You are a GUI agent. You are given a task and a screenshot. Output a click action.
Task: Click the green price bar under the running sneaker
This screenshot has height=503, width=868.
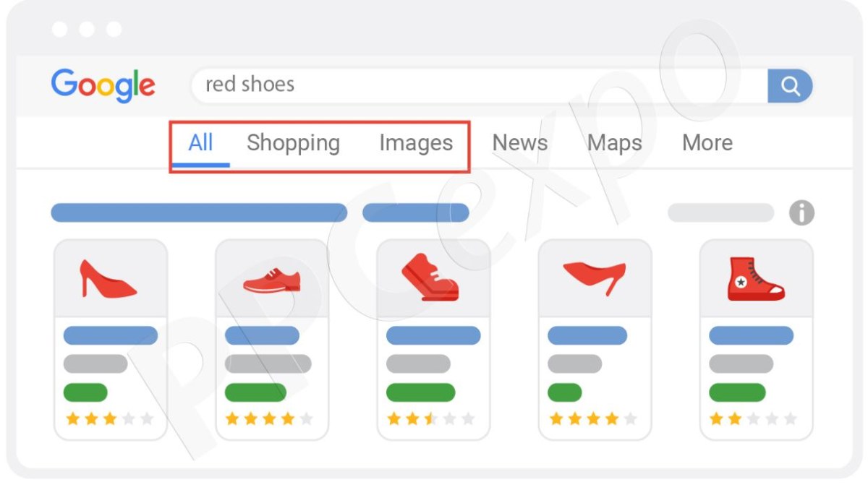pos(420,392)
